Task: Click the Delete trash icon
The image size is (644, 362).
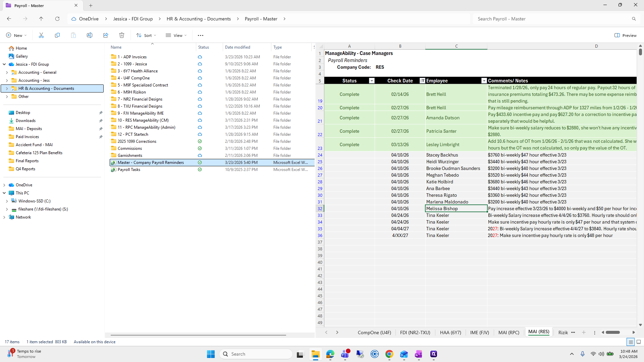Action: 122,35
